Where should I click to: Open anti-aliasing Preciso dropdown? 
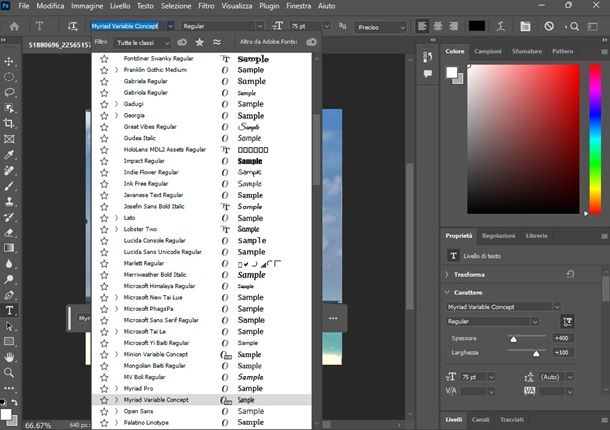380,27
